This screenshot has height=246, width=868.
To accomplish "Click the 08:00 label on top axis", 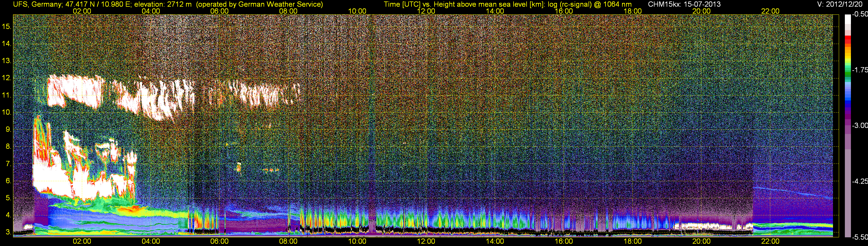I will pyautogui.click(x=288, y=11).
